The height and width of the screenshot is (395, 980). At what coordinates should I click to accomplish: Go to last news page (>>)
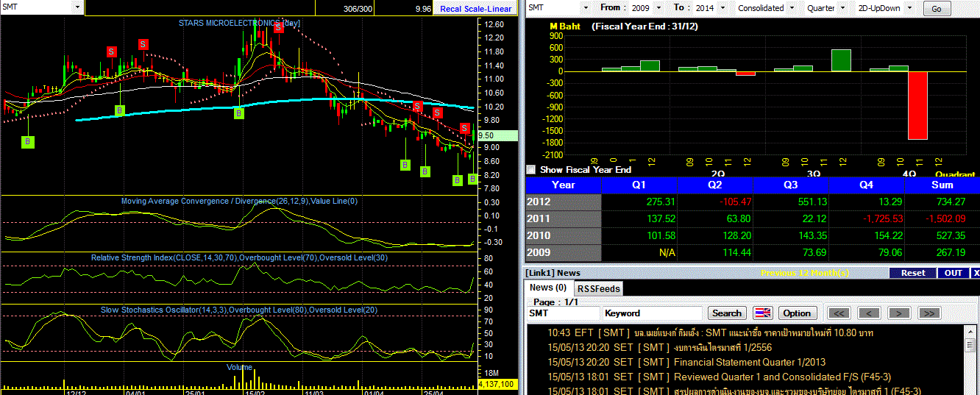coord(929,313)
